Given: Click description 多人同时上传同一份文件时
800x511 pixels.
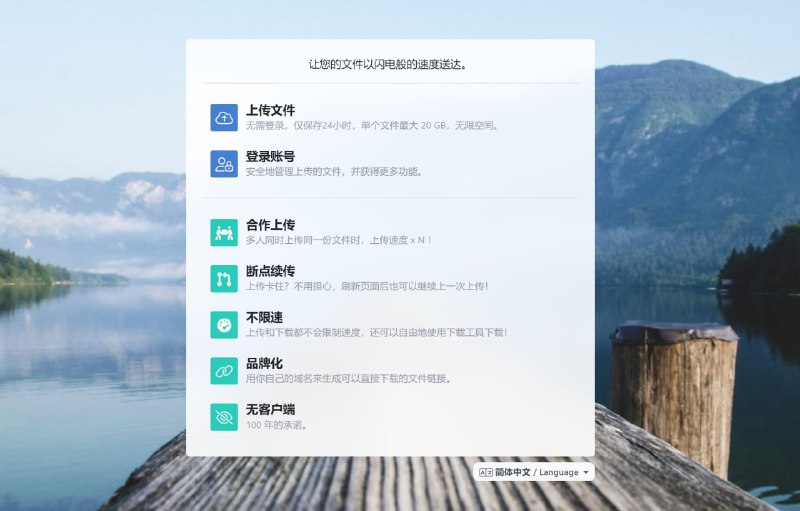Looking at the screenshot, I should click(x=303, y=240).
